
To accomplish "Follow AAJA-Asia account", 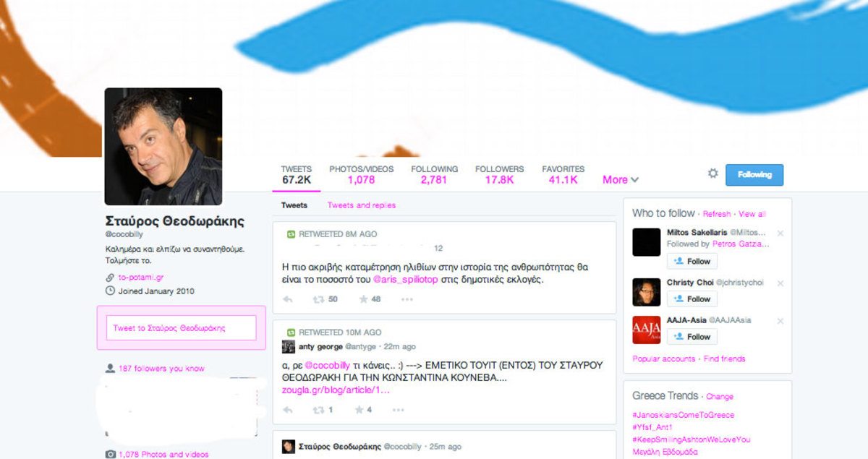I will [x=692, y=337].
